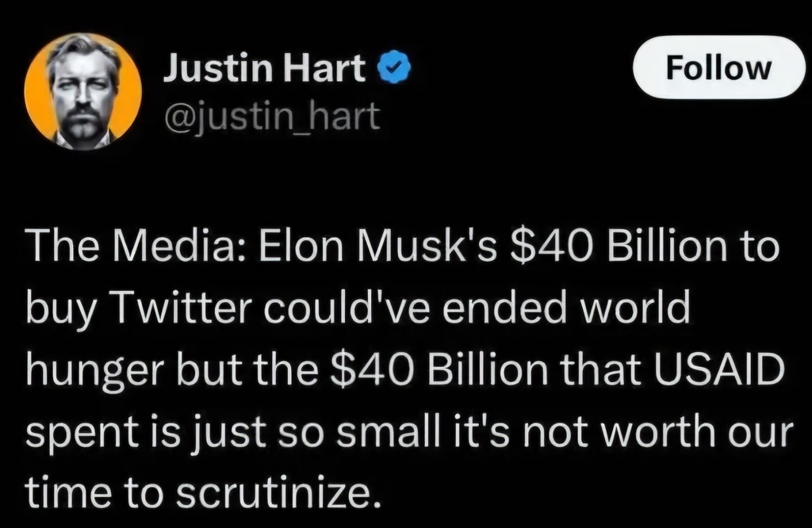Open Justin Hart's profile picture
The image size is (812, 528).
tap(83, 92)
